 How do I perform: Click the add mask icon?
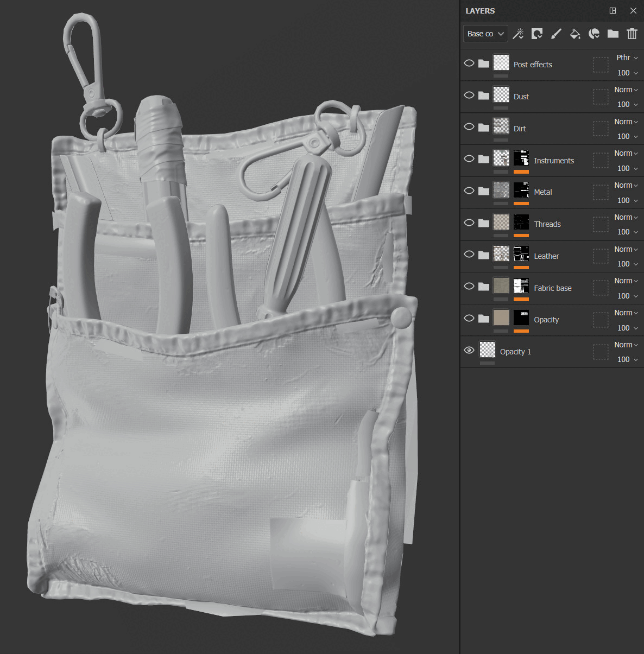(x=537, y=34)
